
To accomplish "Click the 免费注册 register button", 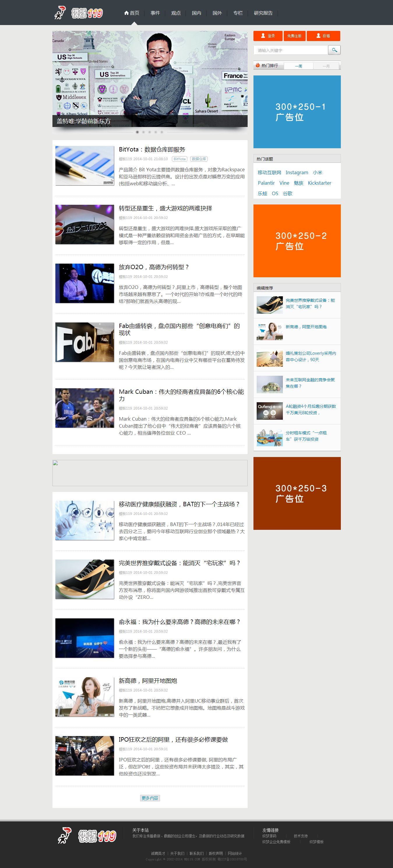I will tap(294, 36).
